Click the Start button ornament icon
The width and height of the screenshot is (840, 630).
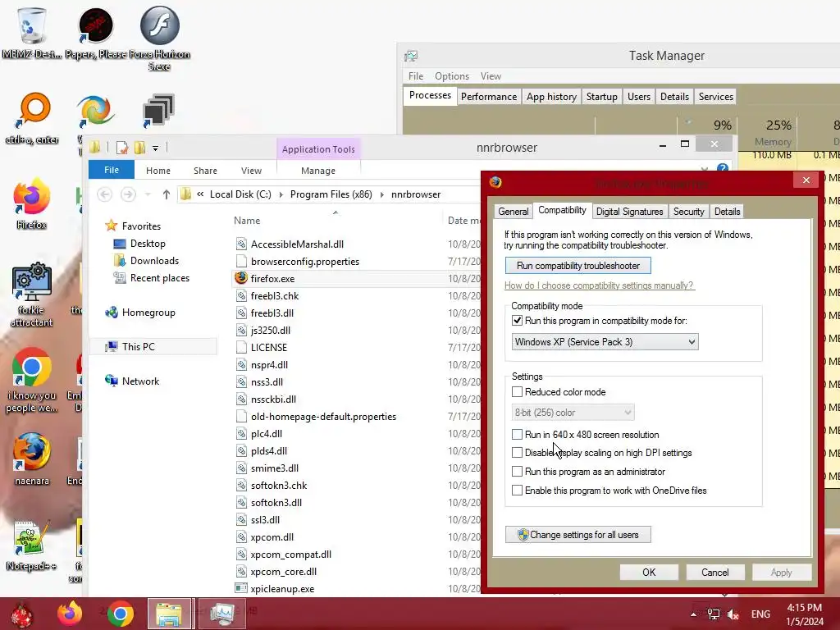[x=22, y=615]
